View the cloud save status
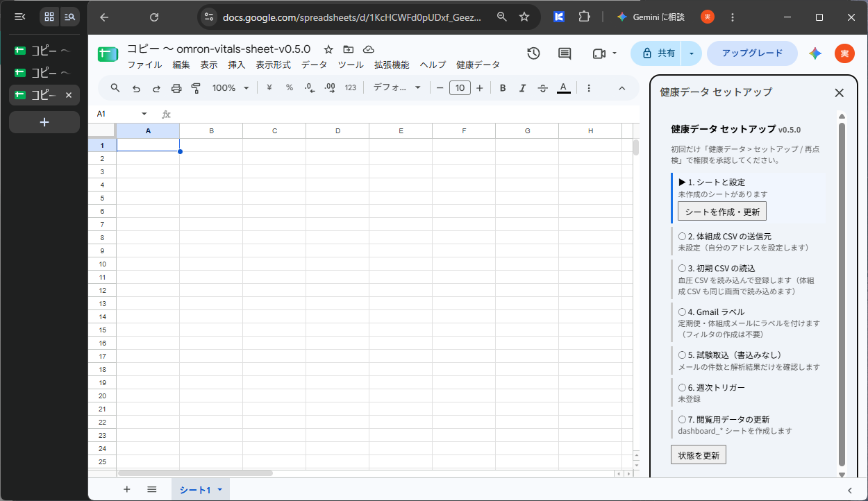Viewport: 868px width, 501px height. [369, 49]
